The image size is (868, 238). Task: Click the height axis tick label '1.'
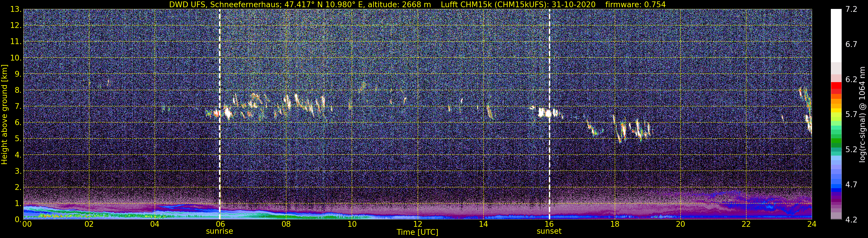18,204
